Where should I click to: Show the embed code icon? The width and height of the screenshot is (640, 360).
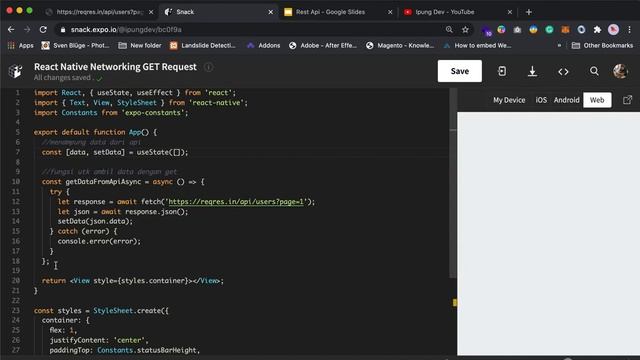(563, 71)
